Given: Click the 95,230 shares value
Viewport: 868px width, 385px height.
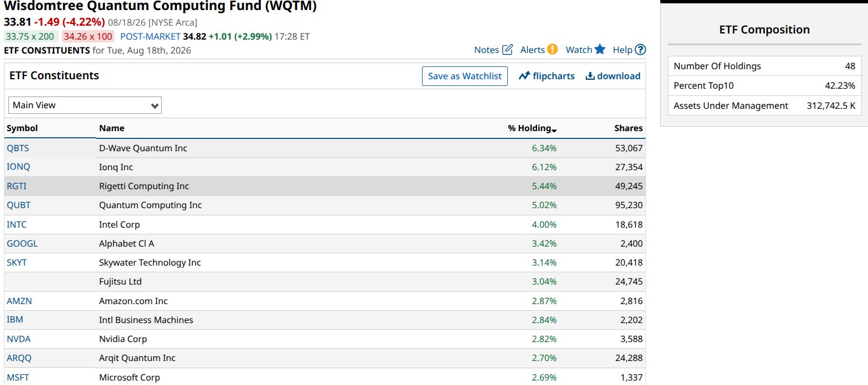Looking at the screenshot, I should coord(629,205).
